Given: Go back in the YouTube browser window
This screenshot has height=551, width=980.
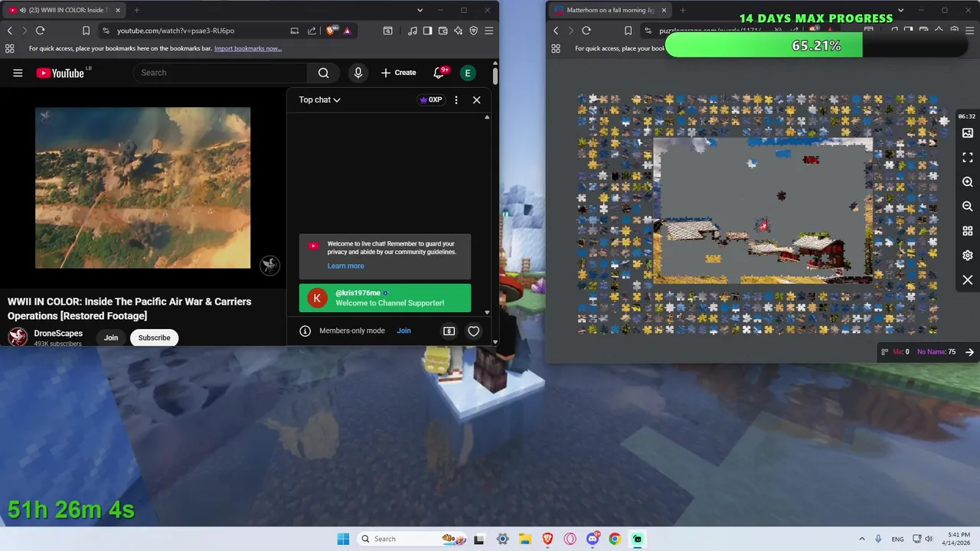Looking at the screenshot, I should 9,31.
